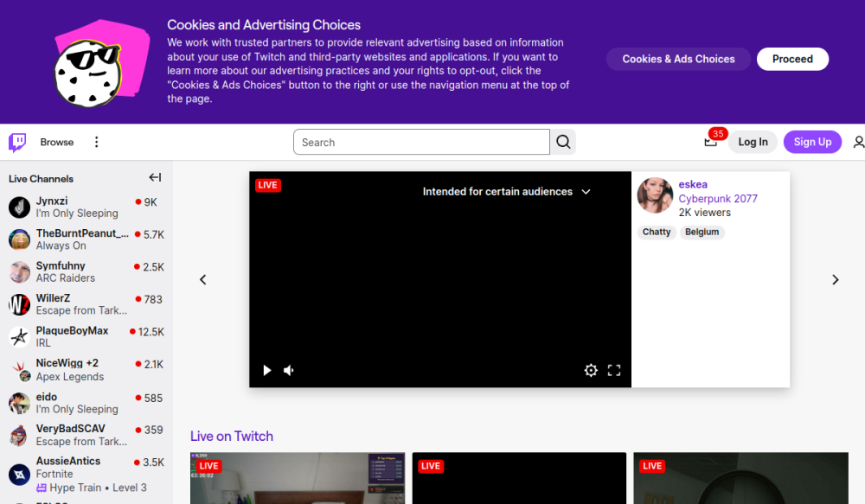Enter fullscreen on the featured player
Viewport: 865px width, 504px height.
(614, 370)
